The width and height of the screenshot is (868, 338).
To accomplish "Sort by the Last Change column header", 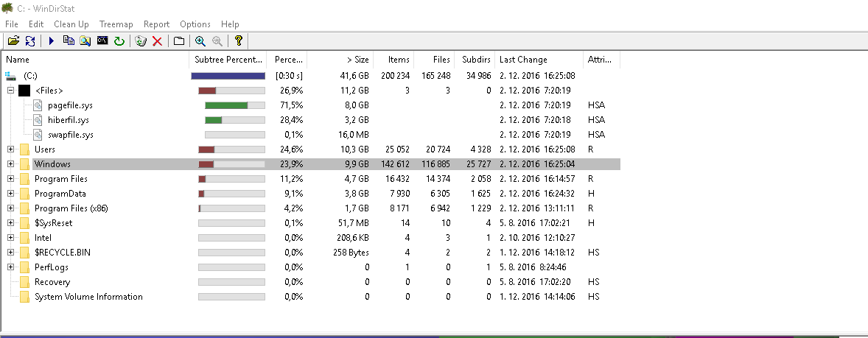I will coord(539,60).
